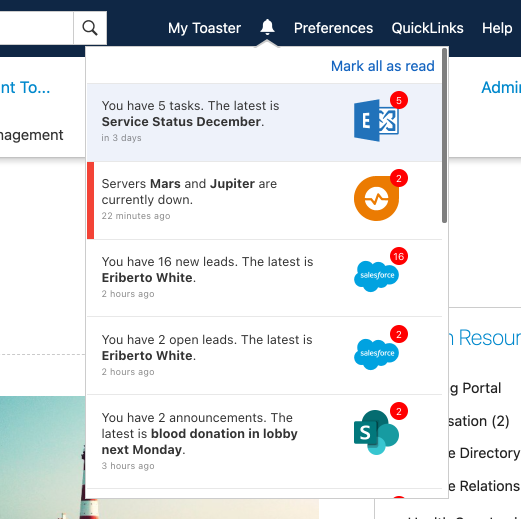The image size is (521, 519).
Task: Click the notification panel scrollbar
Action: [444, 135]
